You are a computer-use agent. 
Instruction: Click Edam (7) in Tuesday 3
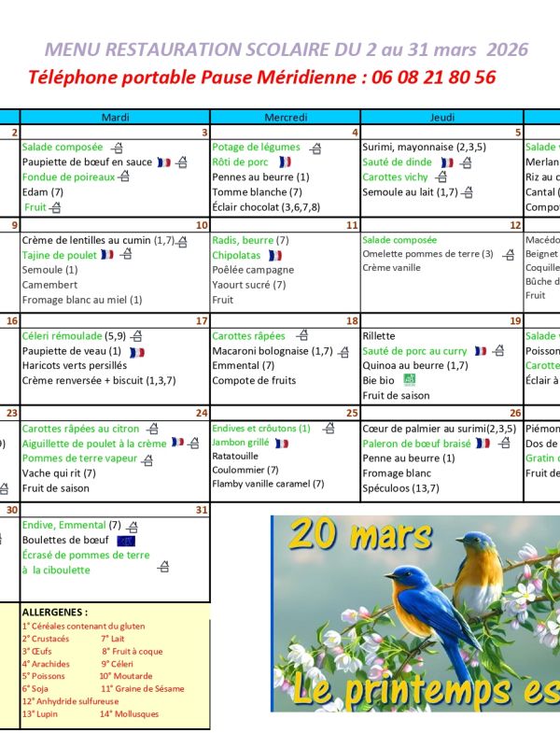point(42,192)
